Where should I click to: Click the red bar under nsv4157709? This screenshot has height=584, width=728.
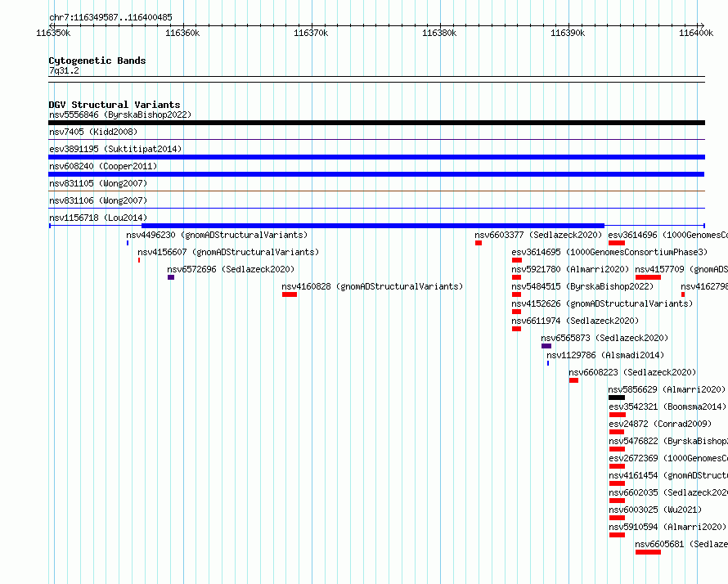[648, 277]
